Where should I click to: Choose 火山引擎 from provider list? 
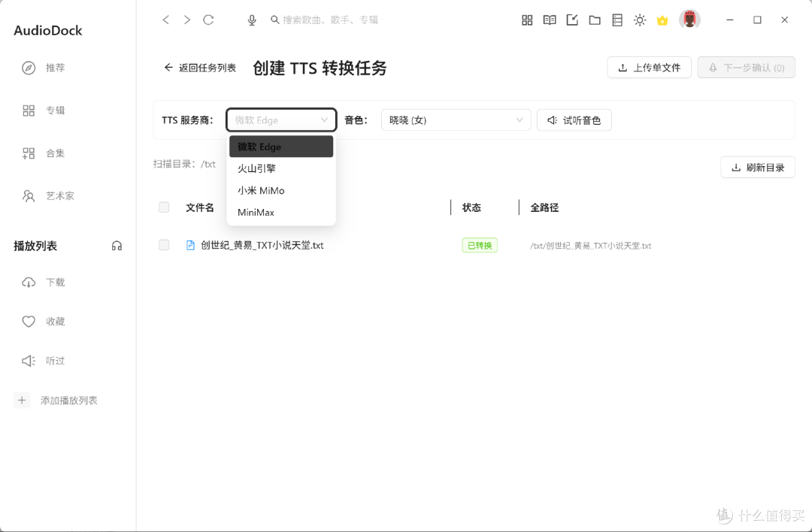coord(281,169)
